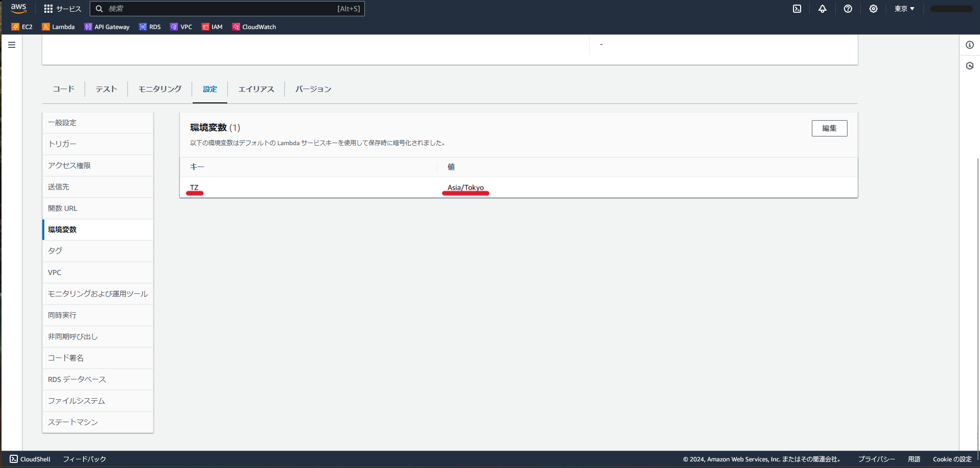Open the hexagon tutorials panel icon
980x468 pixels.
click(x=970, y=66)
